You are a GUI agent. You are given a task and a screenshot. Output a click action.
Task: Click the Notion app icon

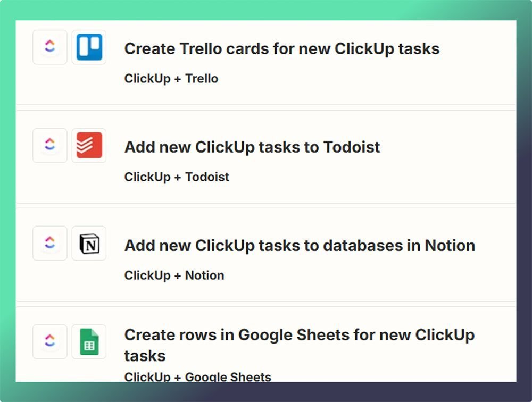tap(89, 244)
